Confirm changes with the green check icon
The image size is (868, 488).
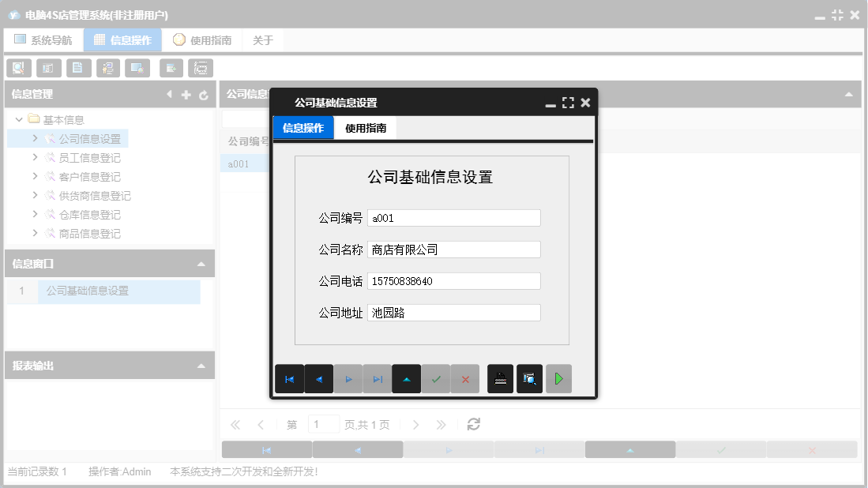[x=436, y=378]
